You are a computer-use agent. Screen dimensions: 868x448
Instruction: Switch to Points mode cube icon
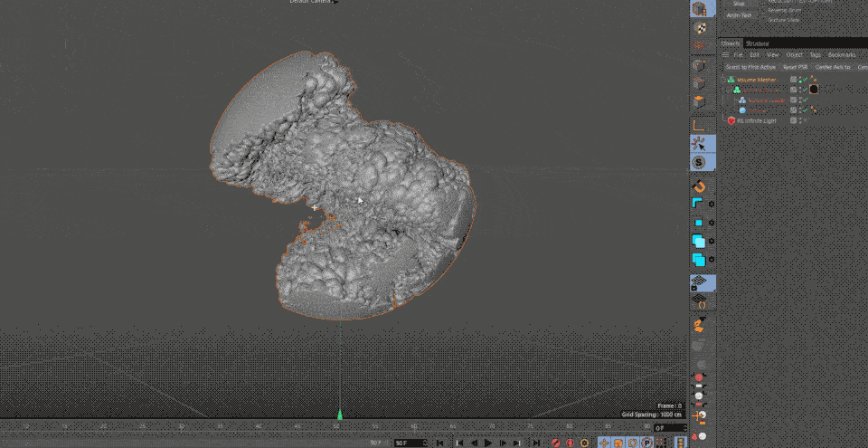coord(699,66)
